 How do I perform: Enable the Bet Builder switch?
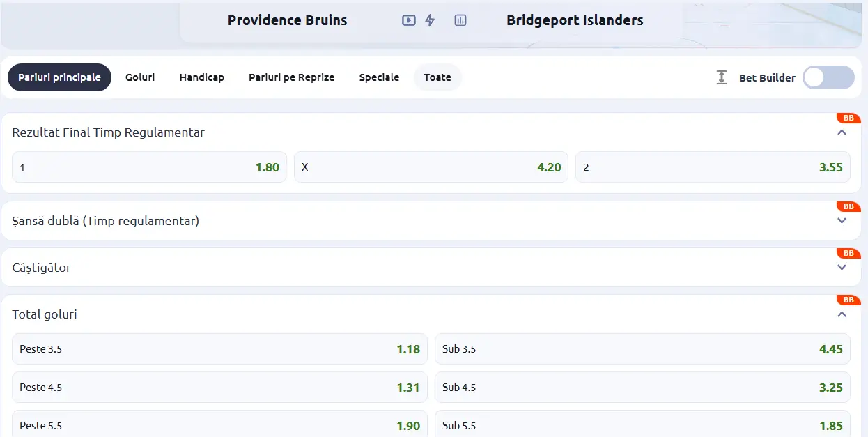coord(828,77)
